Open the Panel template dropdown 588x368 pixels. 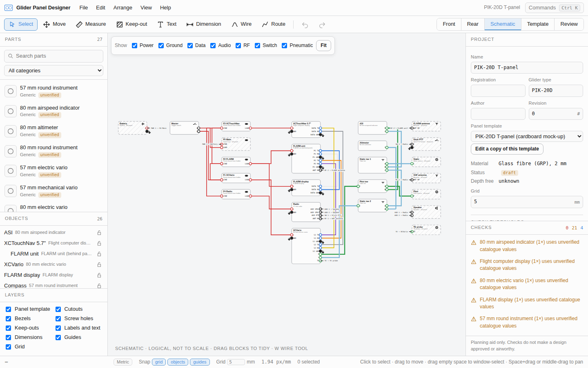click(527, 137)
